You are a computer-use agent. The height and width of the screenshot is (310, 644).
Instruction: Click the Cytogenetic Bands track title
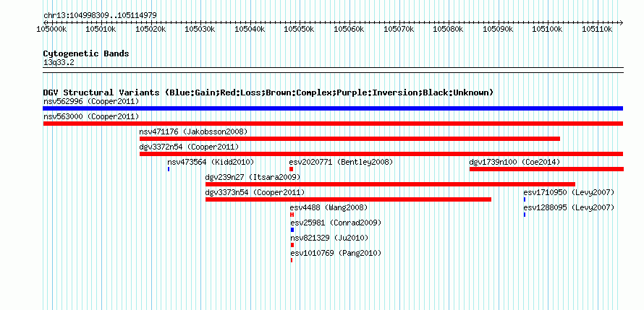86,53
